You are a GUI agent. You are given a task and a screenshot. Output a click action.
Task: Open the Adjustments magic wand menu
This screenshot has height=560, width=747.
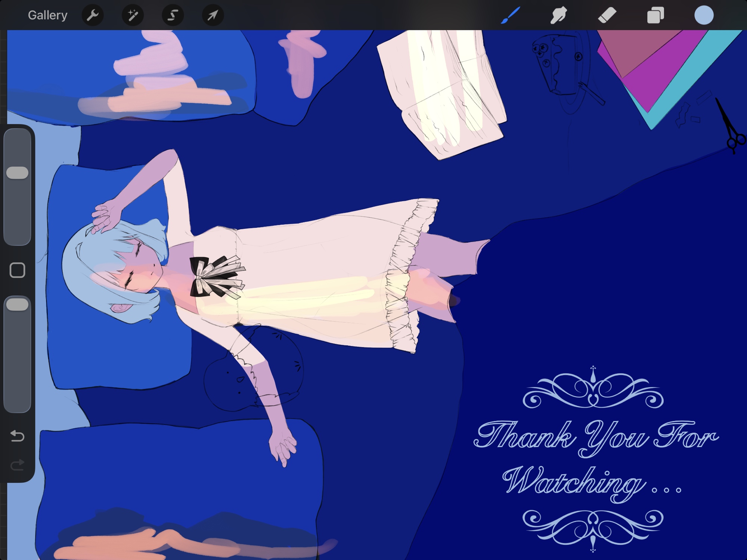click(133, 15)
